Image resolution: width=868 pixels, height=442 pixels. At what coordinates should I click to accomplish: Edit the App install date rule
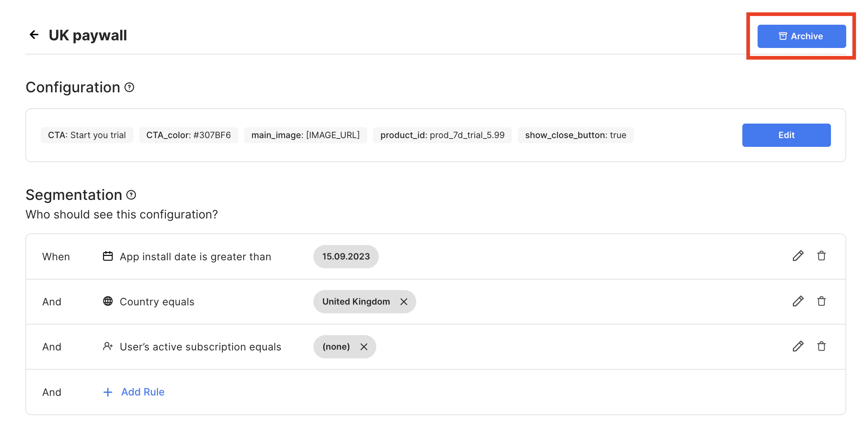(798, 256)
